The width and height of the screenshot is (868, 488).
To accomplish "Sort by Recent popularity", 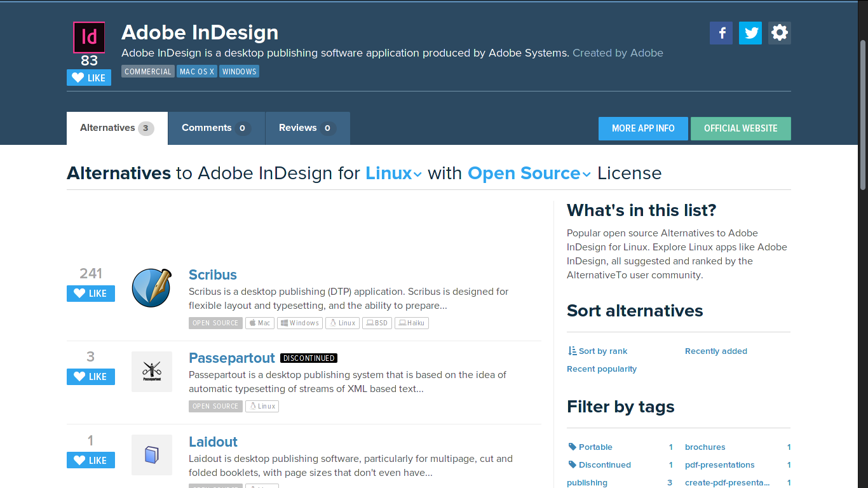I will click(x=602, y=369).
